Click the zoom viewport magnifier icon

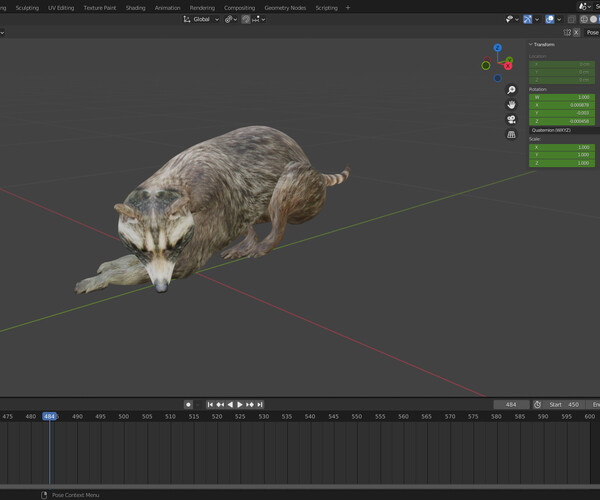pyautogui.click(x=511, y=90)
